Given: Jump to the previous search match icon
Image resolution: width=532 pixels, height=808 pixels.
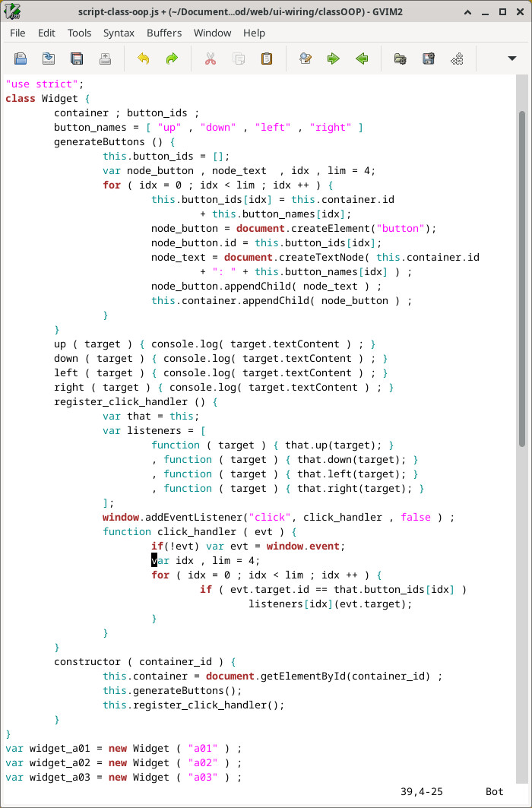Looking at the screenshot, I should click(362, 59).
